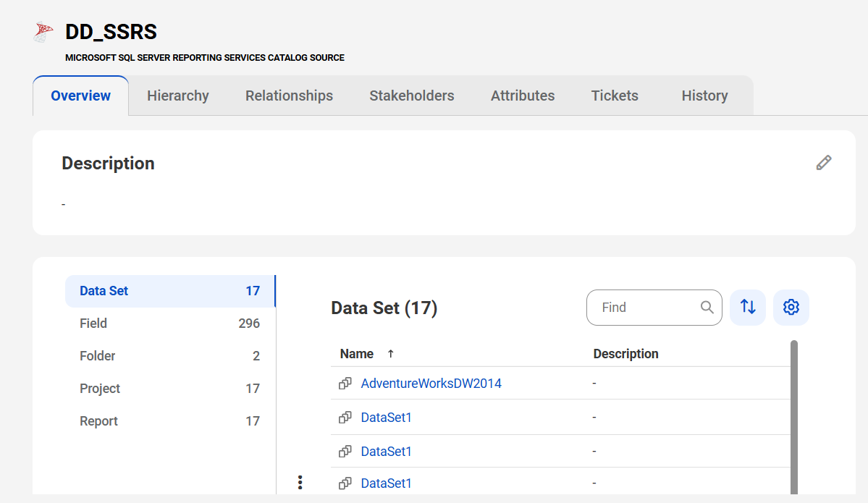Click the Data Set (17) heading
Image resolution: width=868 pixels, height=503 pixels.
384,308
